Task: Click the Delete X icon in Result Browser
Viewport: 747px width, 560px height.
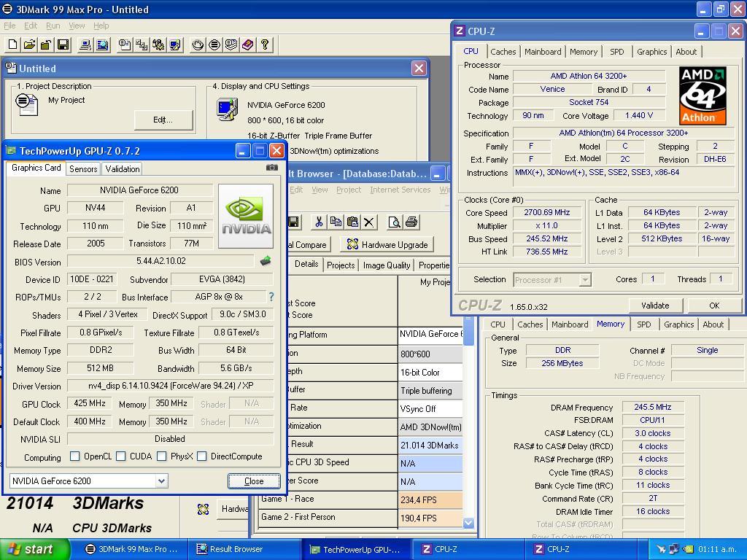Action: click(368, 222)
